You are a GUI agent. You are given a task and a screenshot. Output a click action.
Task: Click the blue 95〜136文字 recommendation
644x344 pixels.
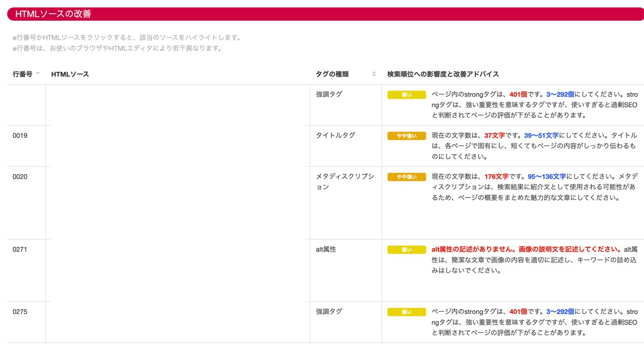click(546, 176)
